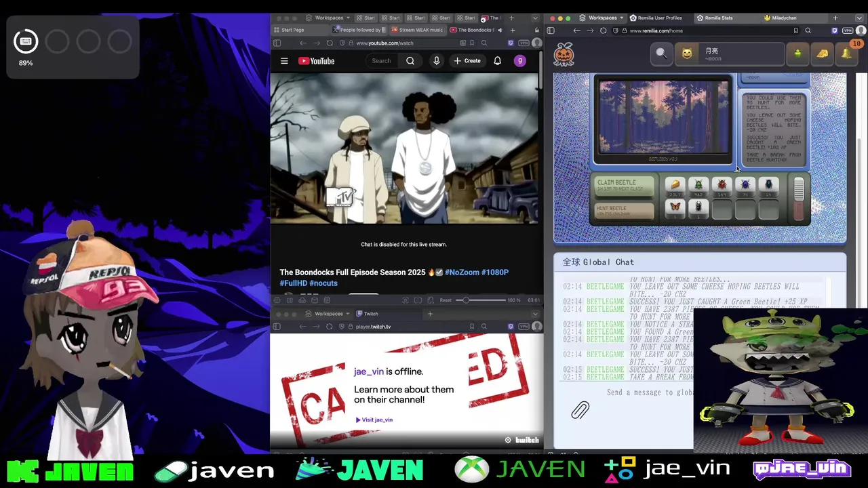Open Twitch player settings gear

click(508, 441)
